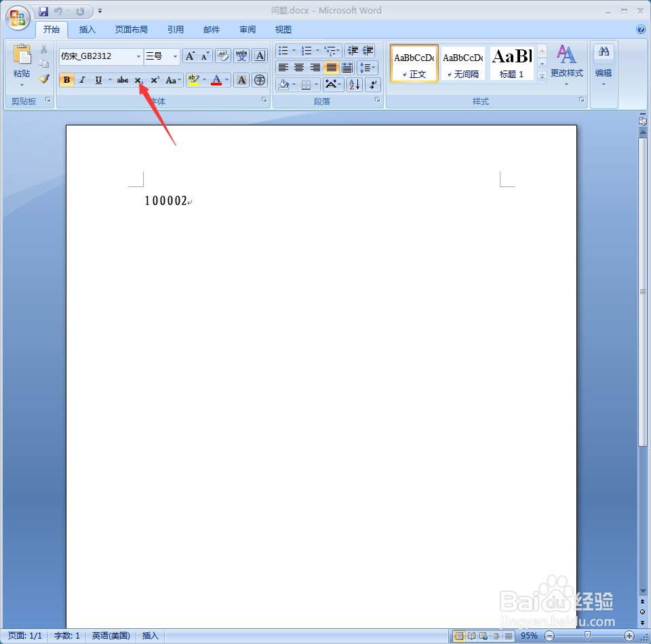
Task: Switch to 引用 tab
Action: point(176,29)
